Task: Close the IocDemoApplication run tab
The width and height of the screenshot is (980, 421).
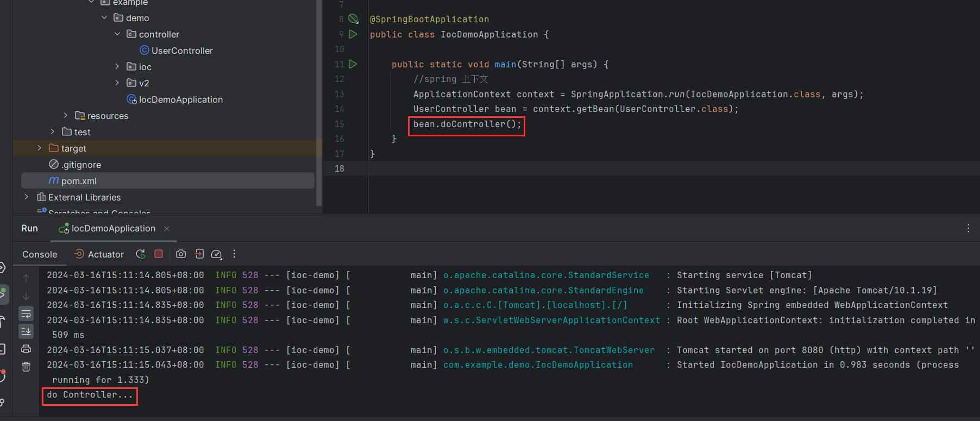Action: click(x=167, y=229)
